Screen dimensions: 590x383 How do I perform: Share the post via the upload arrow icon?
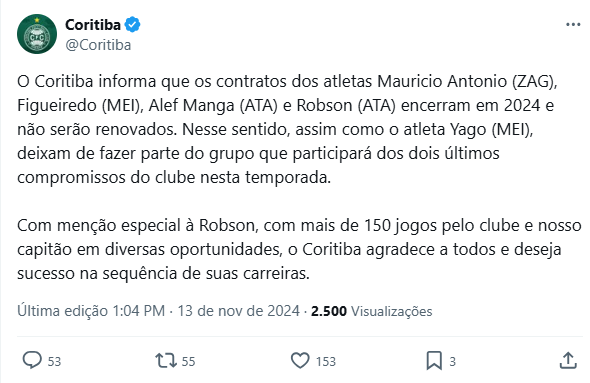[568, 360]
